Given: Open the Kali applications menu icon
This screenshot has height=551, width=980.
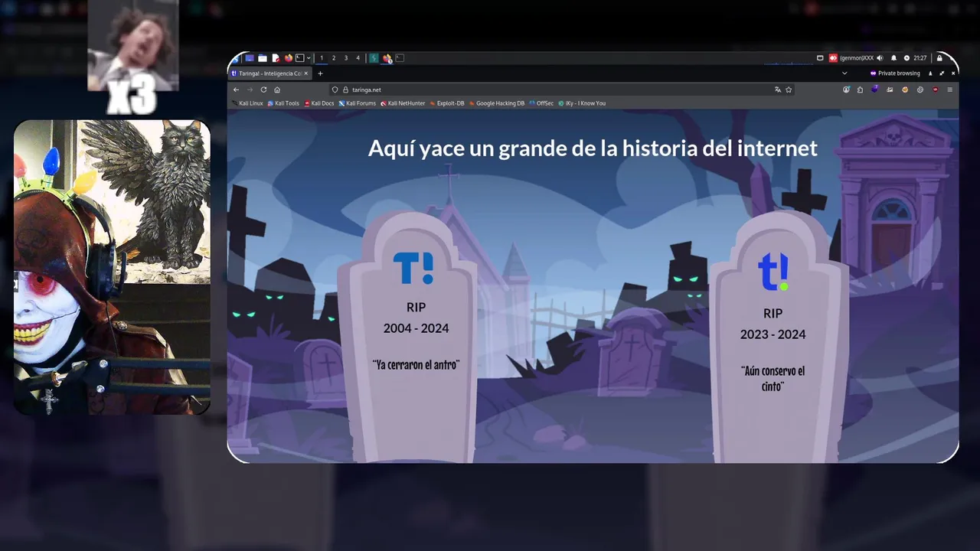Looking at the screenshot, I should 236,58.
